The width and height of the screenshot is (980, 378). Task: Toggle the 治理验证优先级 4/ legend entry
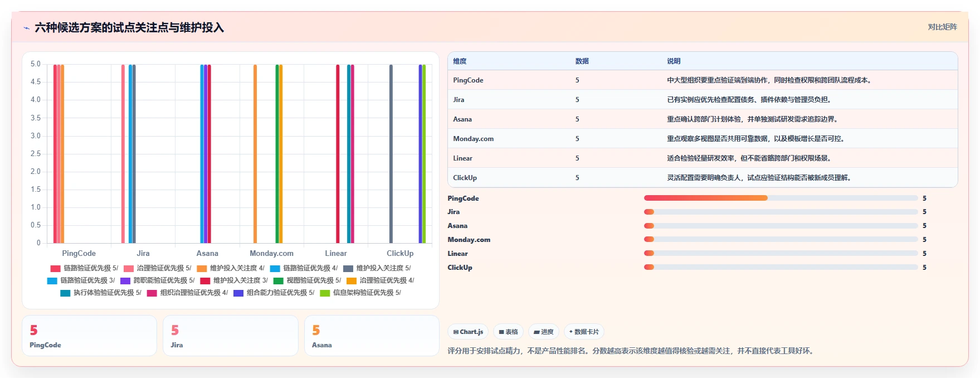pyautogui.click(x=381, y=280)
